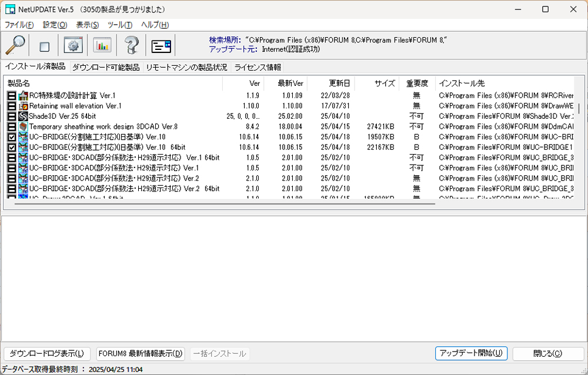588x375 pixels.
Task: Toggle checkbox for UC-BRIDGE・3DCAD Ver.2 64bit
Action: (x=12, y=189)
